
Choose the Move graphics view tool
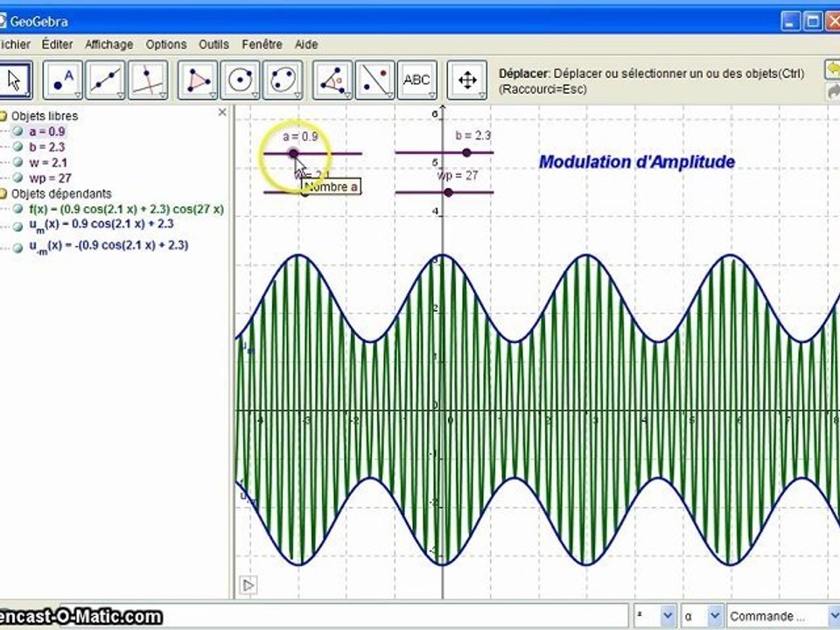(467, 80)
